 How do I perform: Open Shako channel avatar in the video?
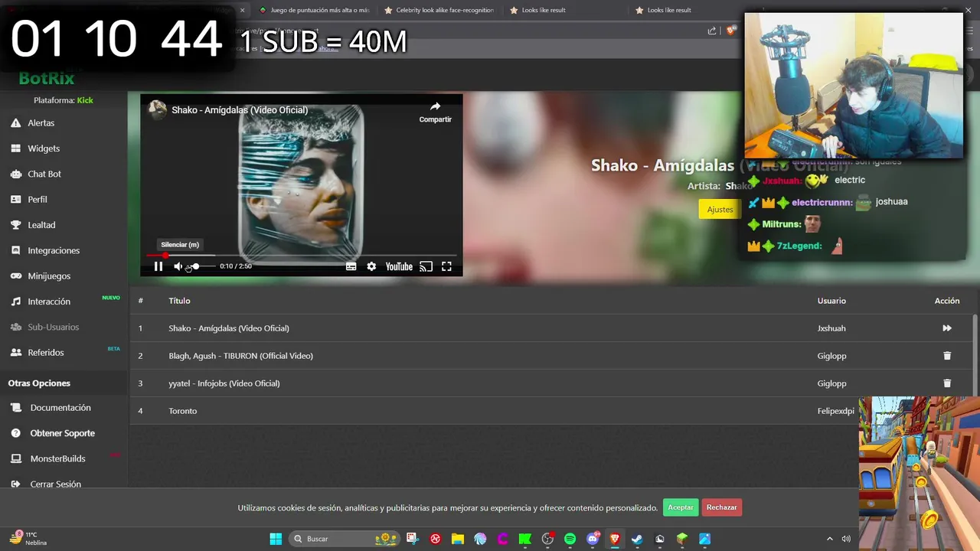[158, 109]
